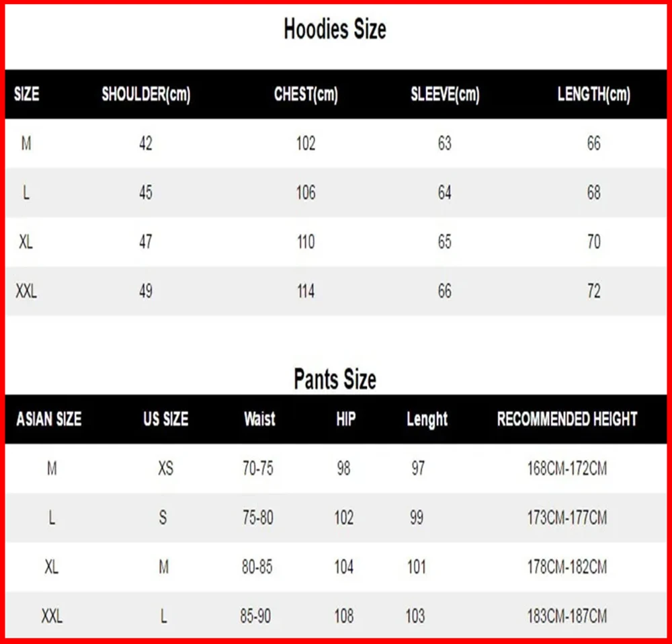Click hip value 108 in pants table
The height and width of the screenshot is (644, 672).
tap(344, 616)
